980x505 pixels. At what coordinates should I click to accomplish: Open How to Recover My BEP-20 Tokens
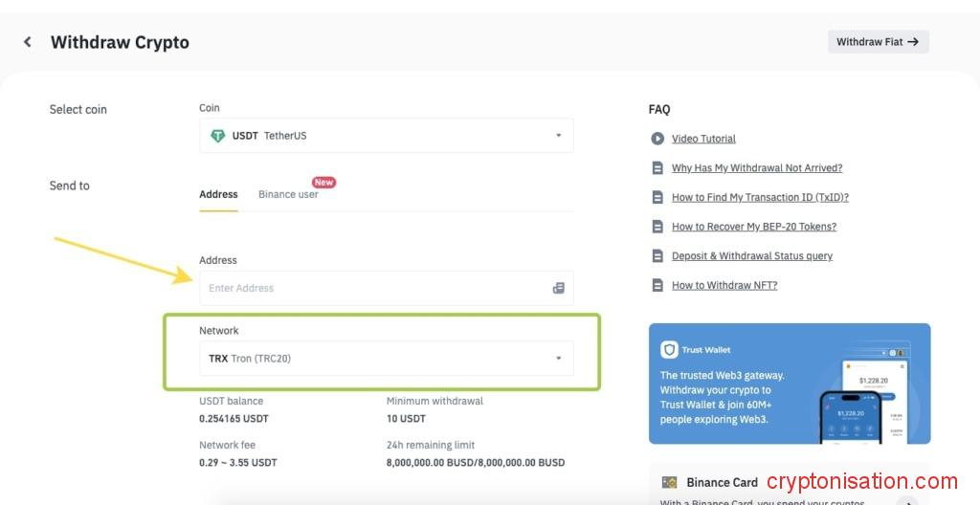click(754, 227)
